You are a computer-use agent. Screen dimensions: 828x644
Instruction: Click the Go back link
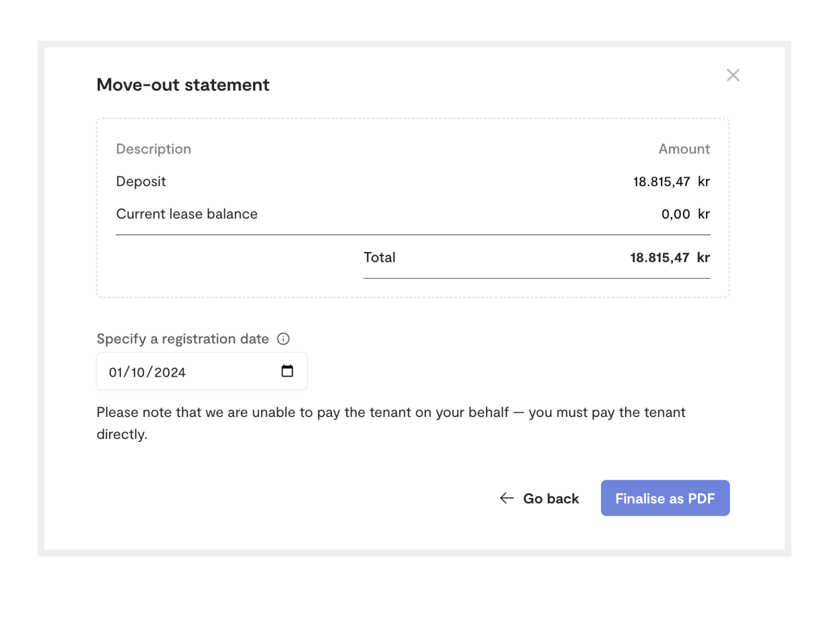550,498
